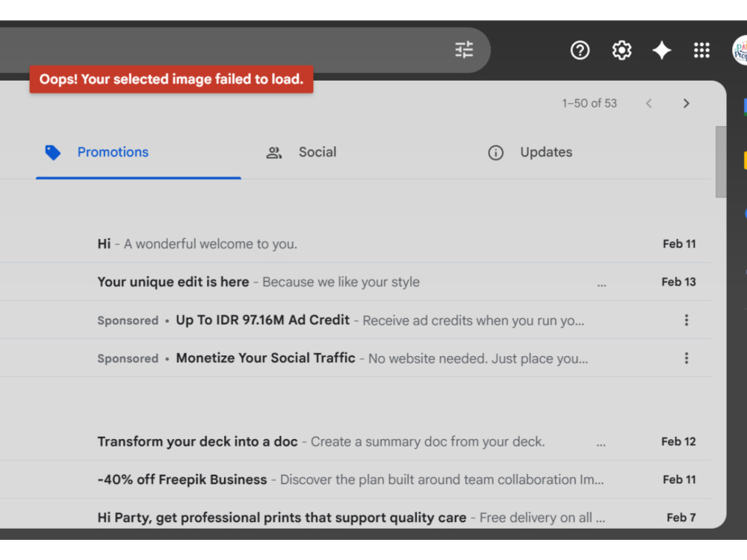Viewport: 747px width, 560px height.
Task: Open sponsored 'Up To IDR 97.16M Ad Credit'
Action: 356,320
